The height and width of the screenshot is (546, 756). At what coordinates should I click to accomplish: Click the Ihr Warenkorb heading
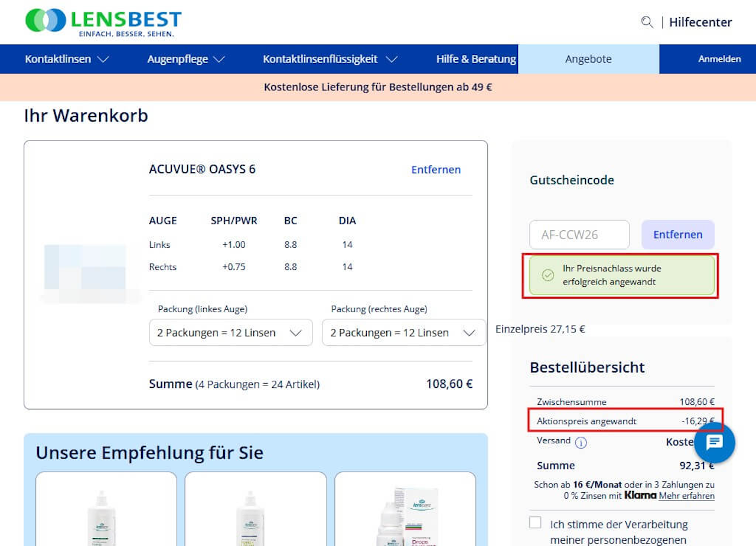pyautogui.click(x=86, y=116)
